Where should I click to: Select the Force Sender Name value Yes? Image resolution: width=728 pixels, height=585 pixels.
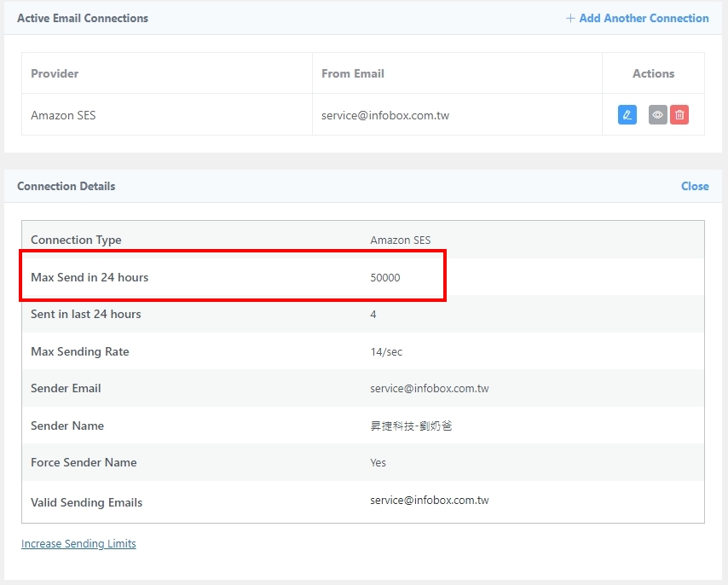pyautogui.click(x=378, y=463)
